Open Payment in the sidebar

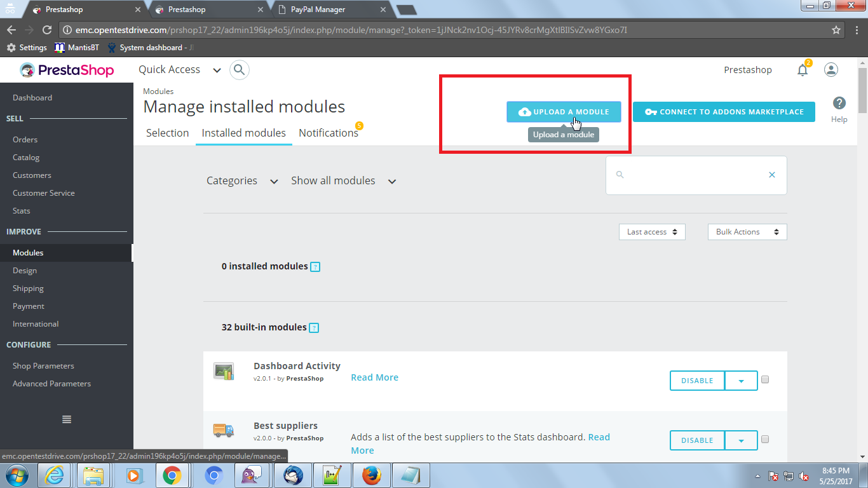click(29, 306)
